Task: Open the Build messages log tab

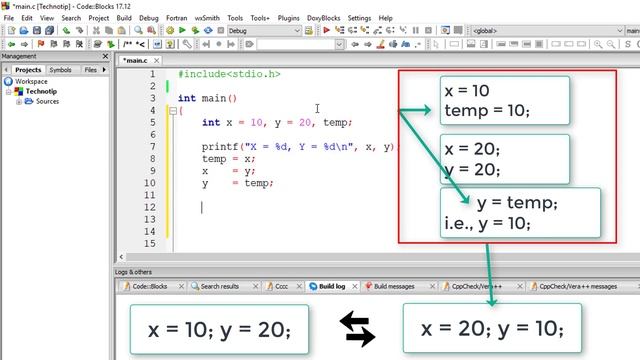Action: pos(394,287)
